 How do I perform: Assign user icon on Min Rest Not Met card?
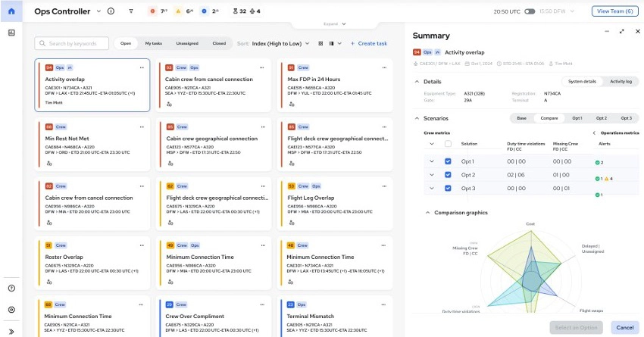tap(49, 164)
